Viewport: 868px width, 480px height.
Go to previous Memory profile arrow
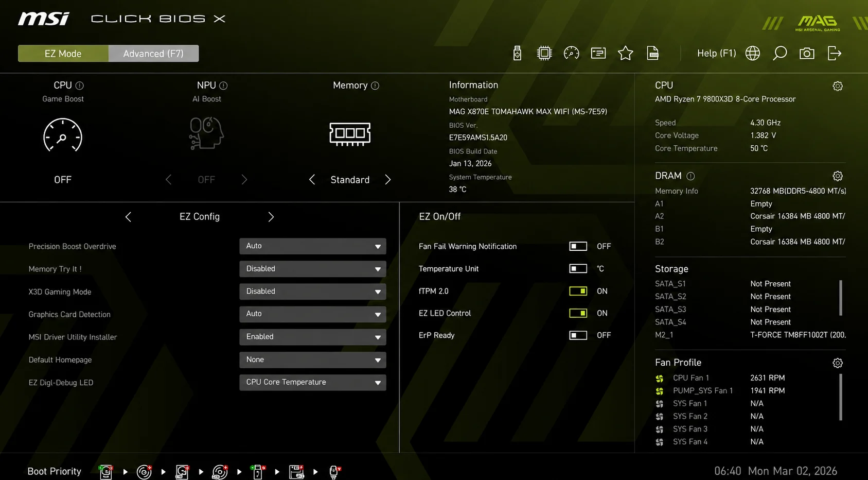point(312,179)
